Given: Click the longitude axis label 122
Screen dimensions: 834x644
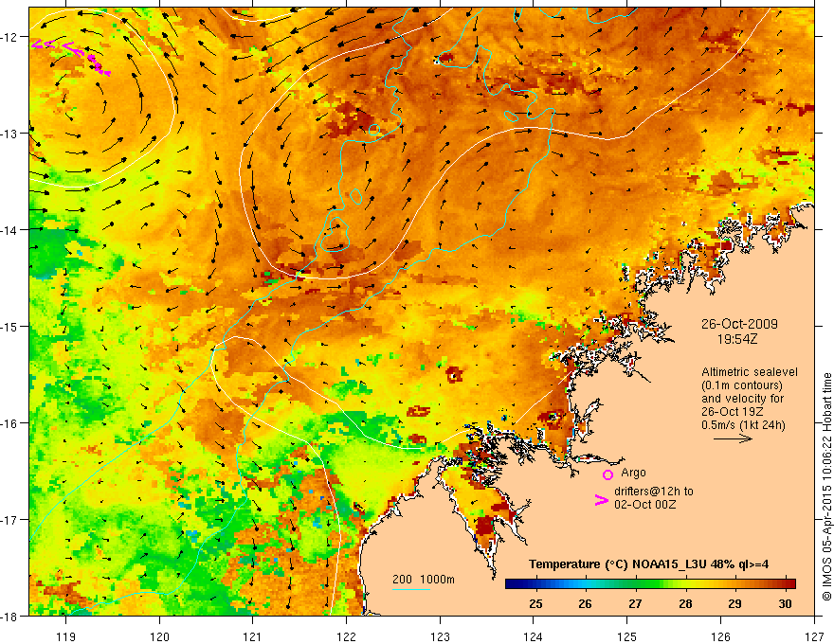Looking at the screenshot, I should [346, 636].
